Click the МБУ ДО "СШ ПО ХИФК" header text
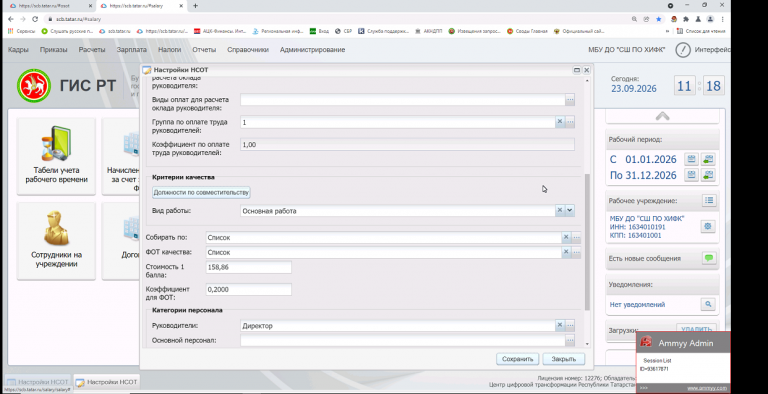Image resolution: width=768 pixels, height=394 pixels. click(x=626, y=49)
